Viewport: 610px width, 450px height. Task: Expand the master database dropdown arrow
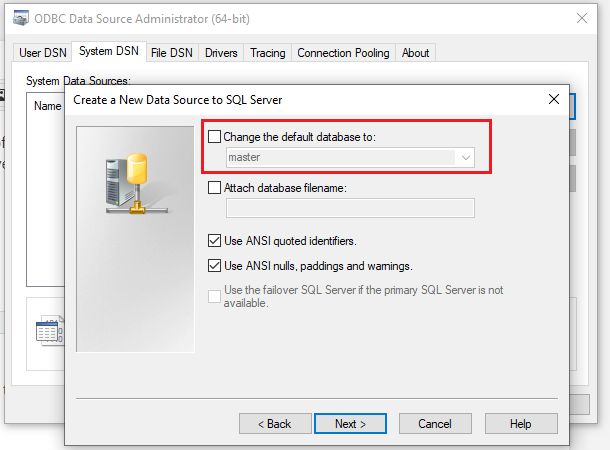tap(465, 158)
